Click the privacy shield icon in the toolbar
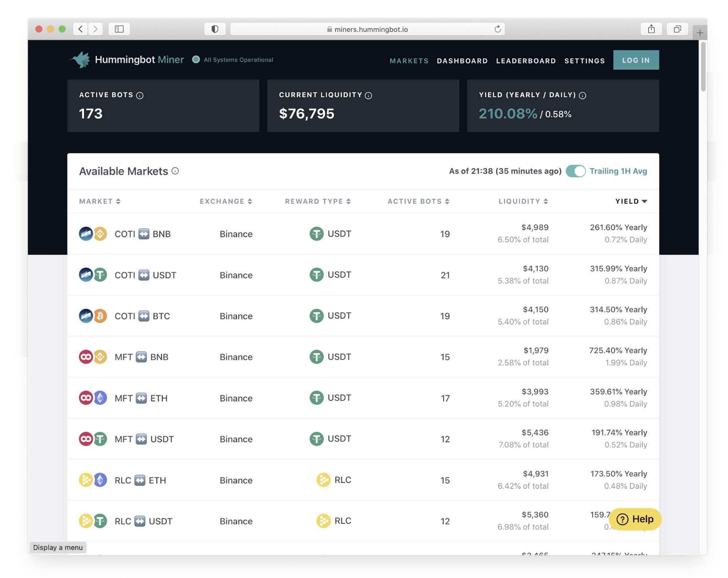Image resolution: width=728 pixels, height=578 pixels. click(215, 29)
